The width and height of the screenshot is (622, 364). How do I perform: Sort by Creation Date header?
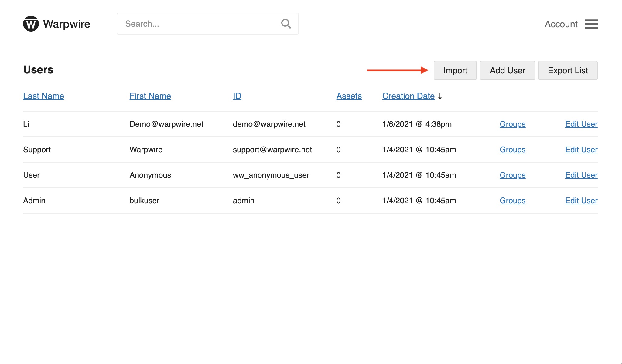coord(408,96)
